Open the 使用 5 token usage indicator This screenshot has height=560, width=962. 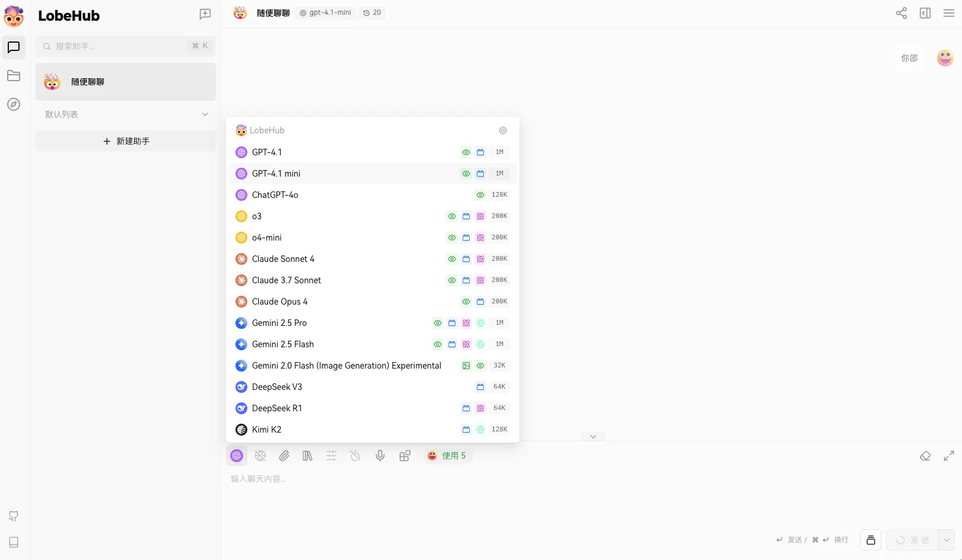click(x=447, y=456)
